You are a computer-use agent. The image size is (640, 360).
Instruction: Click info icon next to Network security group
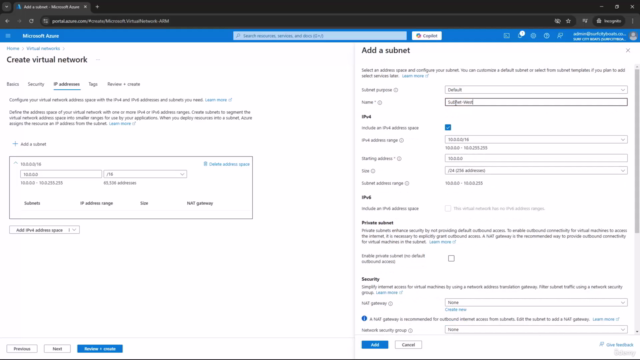[x=410, y=331]
